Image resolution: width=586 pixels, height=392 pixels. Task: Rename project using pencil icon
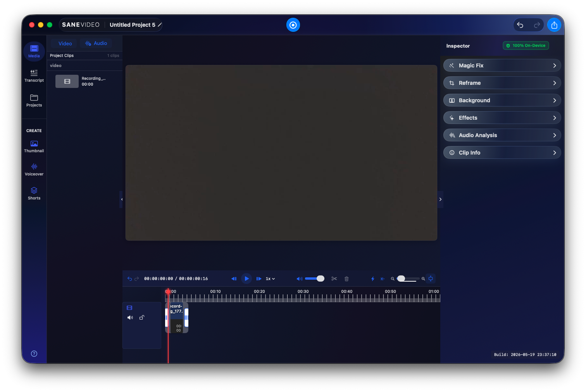tap(160, 25)
